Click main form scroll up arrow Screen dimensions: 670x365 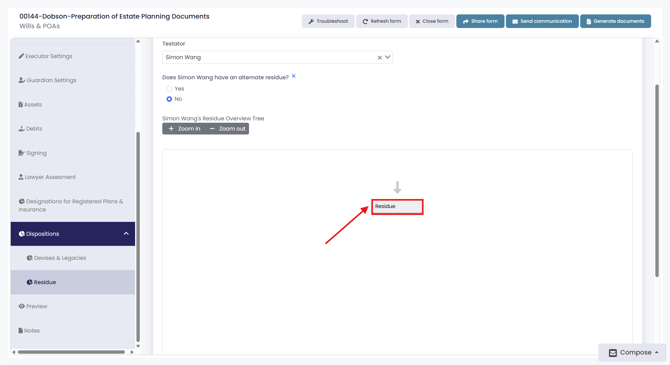pos(657,41)
